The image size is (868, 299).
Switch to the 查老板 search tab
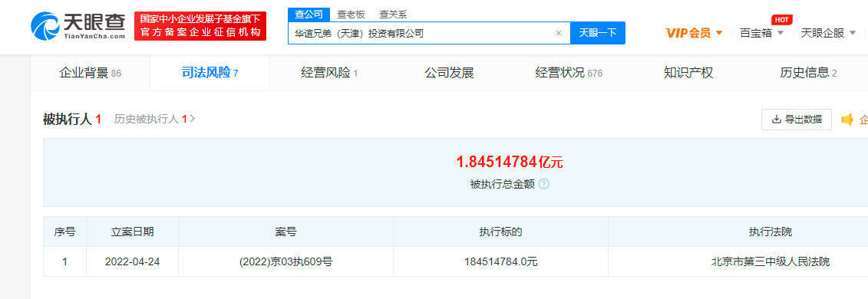351,15
